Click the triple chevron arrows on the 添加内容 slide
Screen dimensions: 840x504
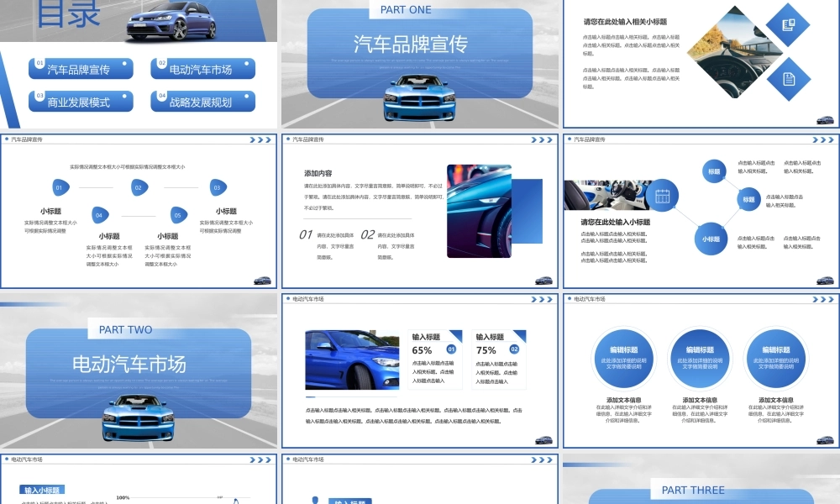542,139
